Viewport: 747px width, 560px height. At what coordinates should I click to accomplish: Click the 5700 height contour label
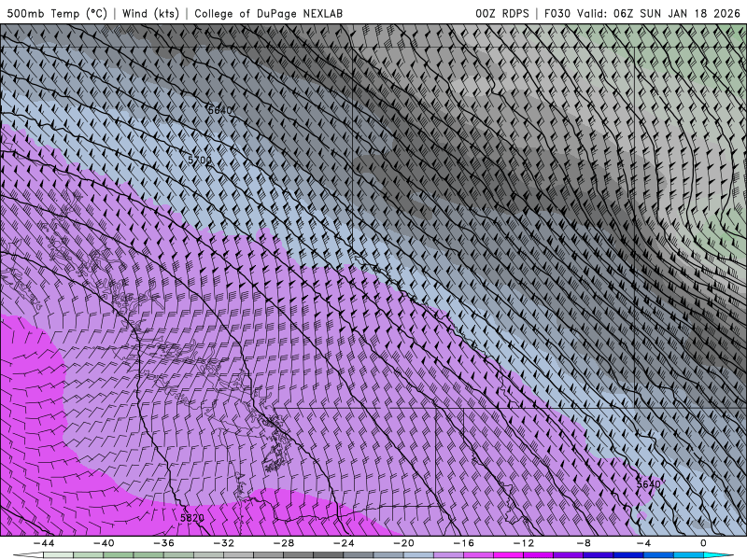[x=200, y=160]
